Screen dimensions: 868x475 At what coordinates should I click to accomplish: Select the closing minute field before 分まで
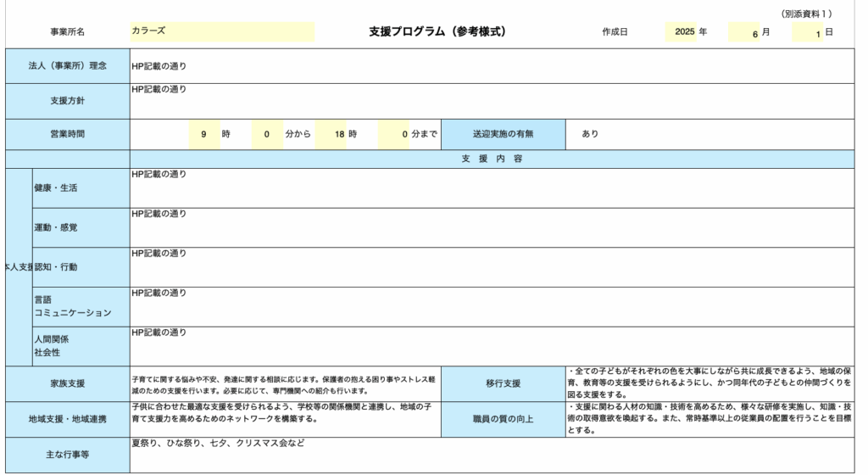pyautogui.click(x=393, y=134)
